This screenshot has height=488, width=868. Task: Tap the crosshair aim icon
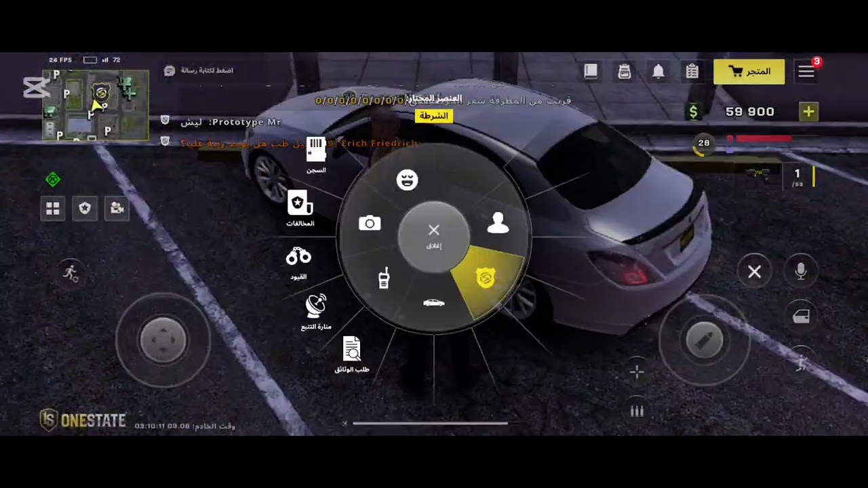coord(637,371)
